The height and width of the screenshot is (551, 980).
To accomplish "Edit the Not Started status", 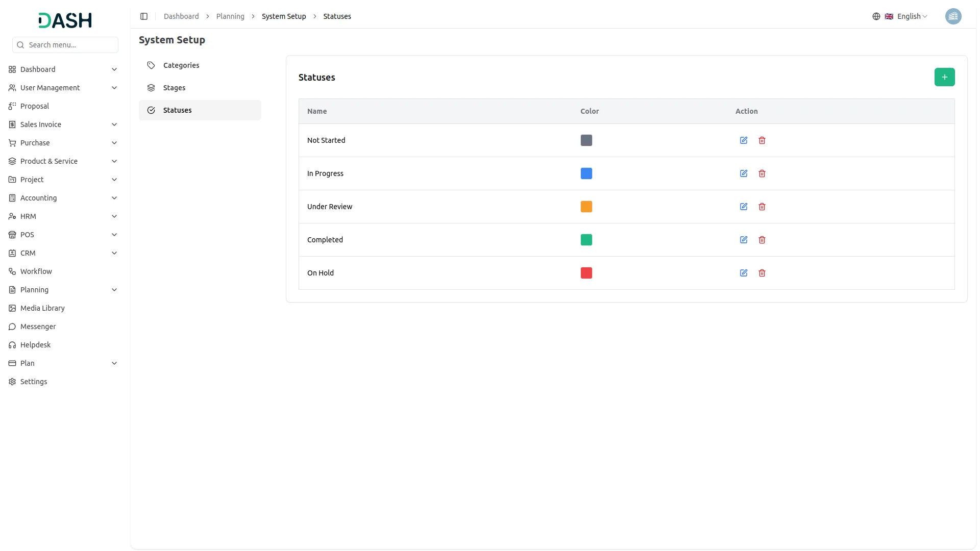I will (x=744, y=140).
